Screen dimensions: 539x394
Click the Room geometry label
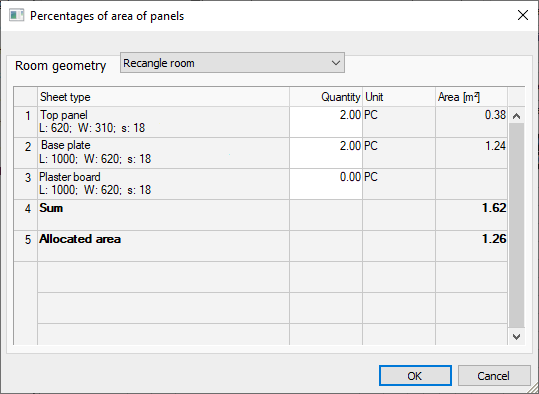[60, 65]
